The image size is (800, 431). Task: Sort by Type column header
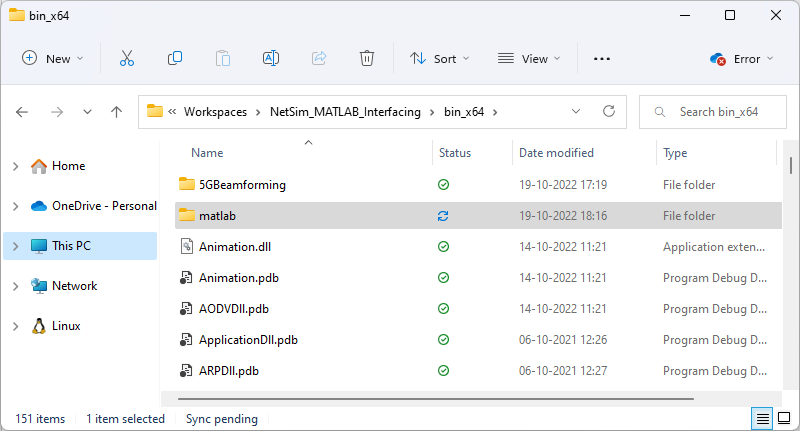click(675, 153)
